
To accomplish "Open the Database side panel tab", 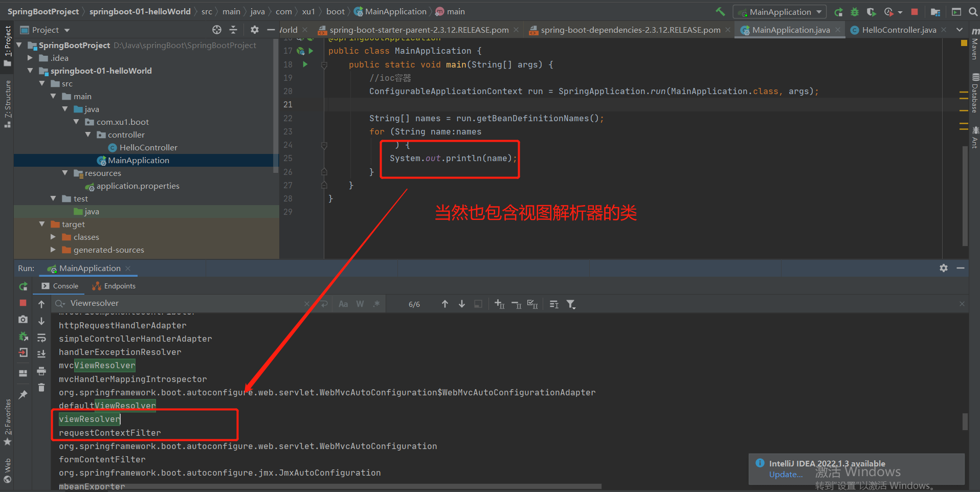I will point(975,93).
